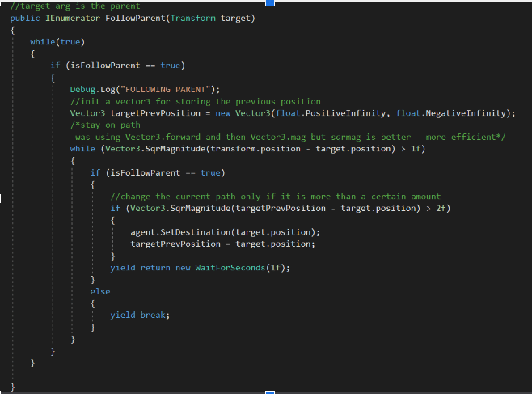Click the top edge selection handle
Viewport: 532px width, 394px height.
(x=270, y=2)
